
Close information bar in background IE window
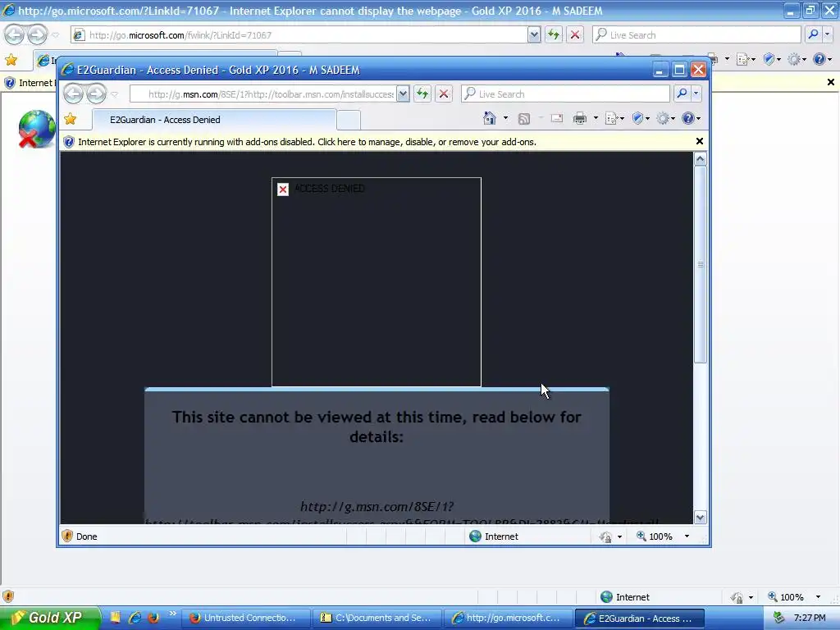coord(830,82)
